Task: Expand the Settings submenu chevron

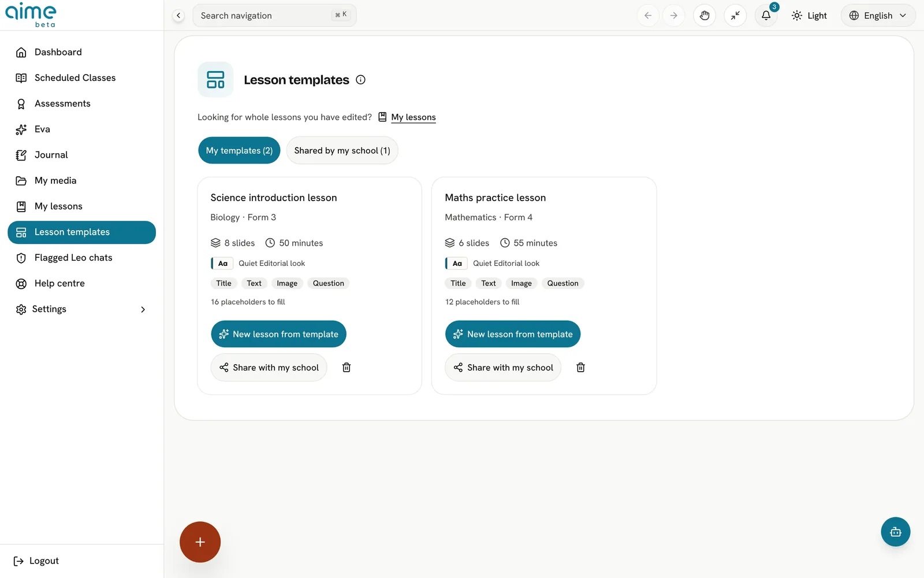Action: click(x=143, y=310)
